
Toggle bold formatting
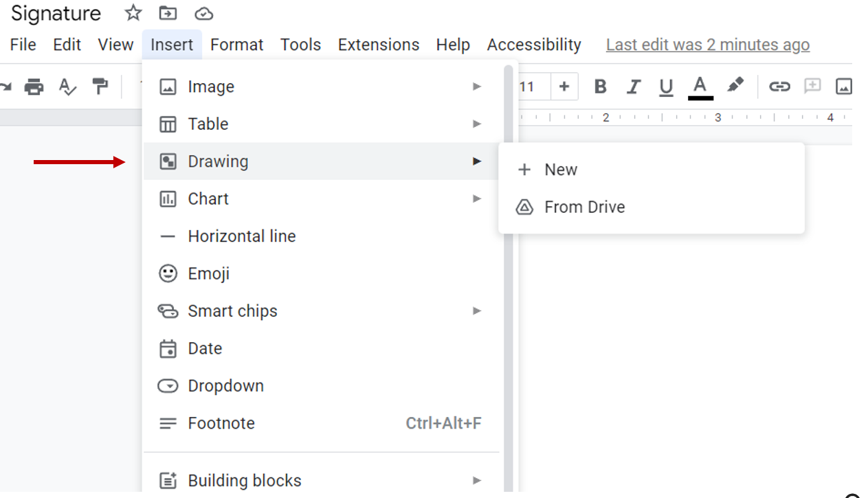[x=600, y=87]
